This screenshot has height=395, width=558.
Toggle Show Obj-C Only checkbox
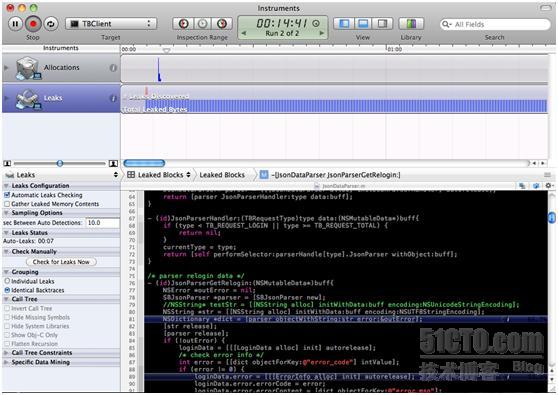pyautogui.click(x=7, y=335)
